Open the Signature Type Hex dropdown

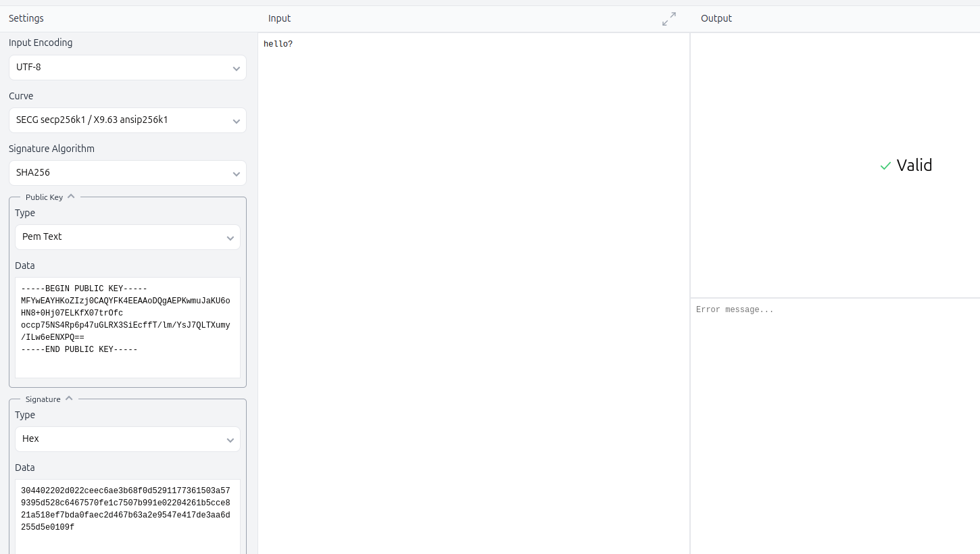[128, 439]
